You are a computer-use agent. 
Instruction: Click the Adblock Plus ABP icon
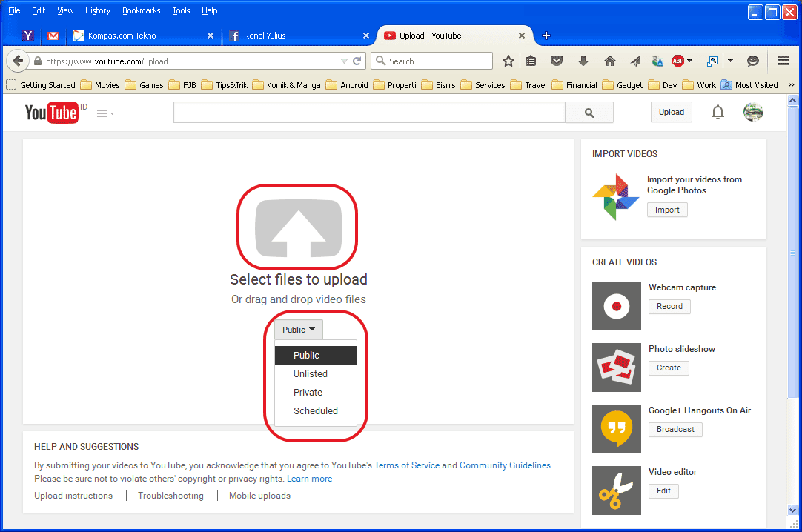678,61
